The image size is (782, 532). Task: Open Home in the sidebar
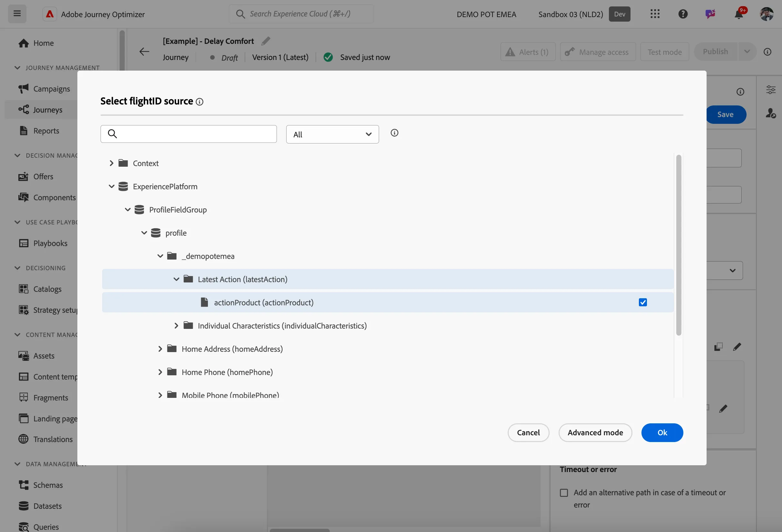tap(44, 43)
